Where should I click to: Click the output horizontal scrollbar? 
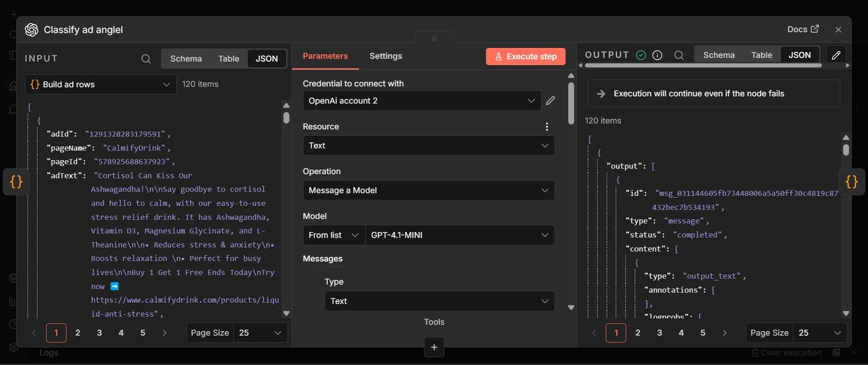[703, 66]
